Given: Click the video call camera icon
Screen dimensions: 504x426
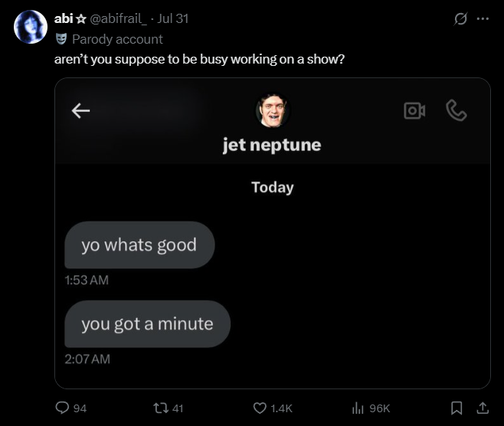Looking at the screenshot, I should (x=414, y=111).
